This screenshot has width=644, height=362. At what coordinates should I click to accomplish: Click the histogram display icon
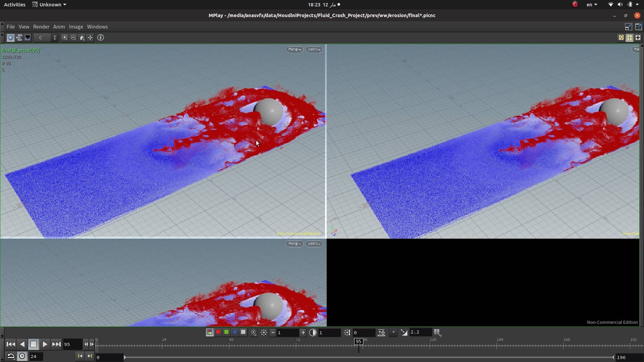pyautogui.click(x=28, y=38)
